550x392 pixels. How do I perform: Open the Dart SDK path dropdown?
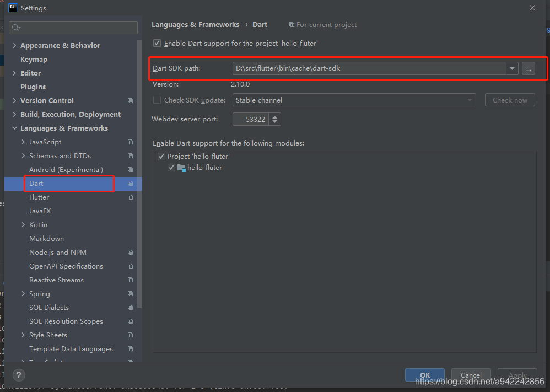pos(512,68)
